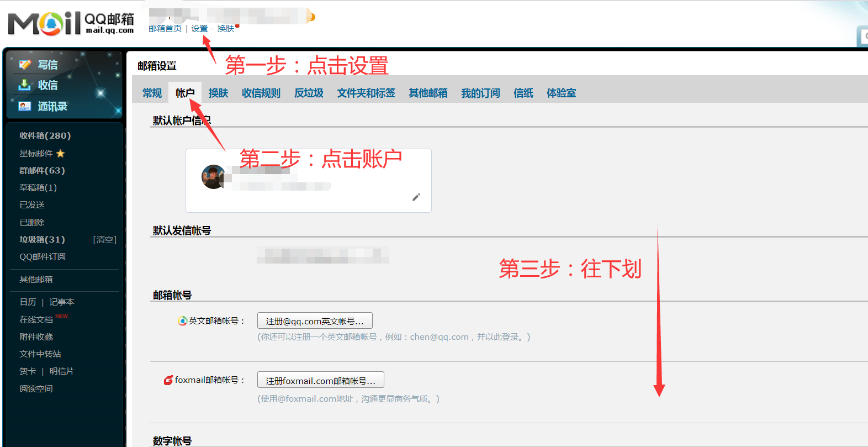Click the QQ Mail logo
This screenshot has height=447, width=868.
pos(71,23)
